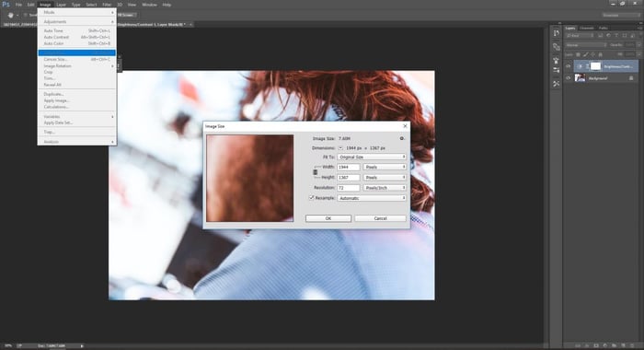Click the Height input field
644x350 pixels.
coord(349,177)
